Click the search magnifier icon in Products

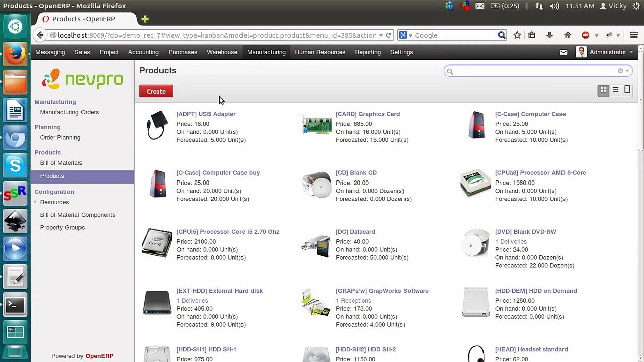(450, 71)
